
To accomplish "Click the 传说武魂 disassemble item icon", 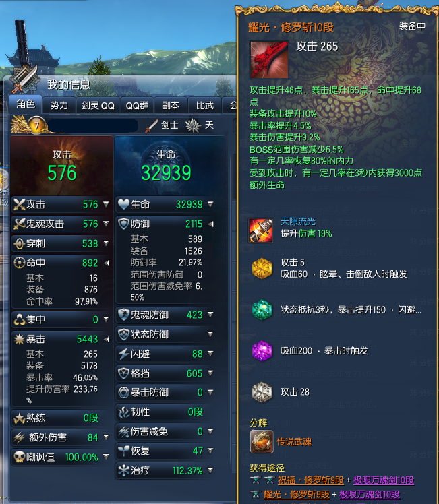I will [x=262, y=441].
